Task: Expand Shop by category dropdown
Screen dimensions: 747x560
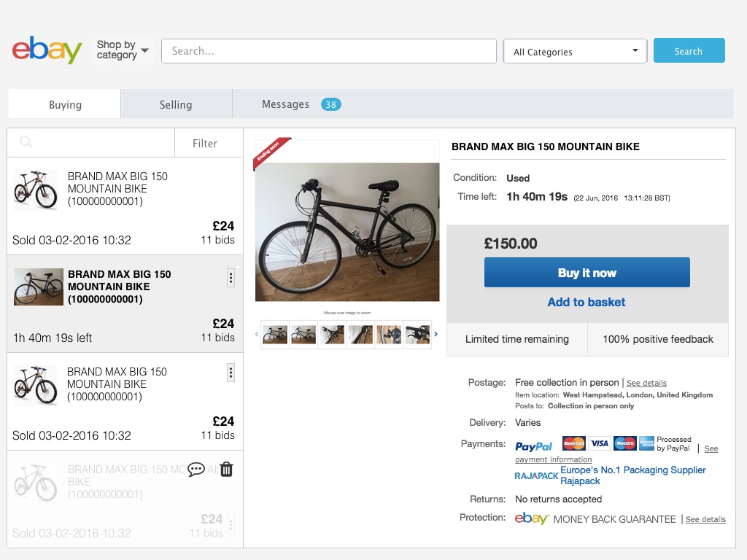Action: (x=123, y=50)
